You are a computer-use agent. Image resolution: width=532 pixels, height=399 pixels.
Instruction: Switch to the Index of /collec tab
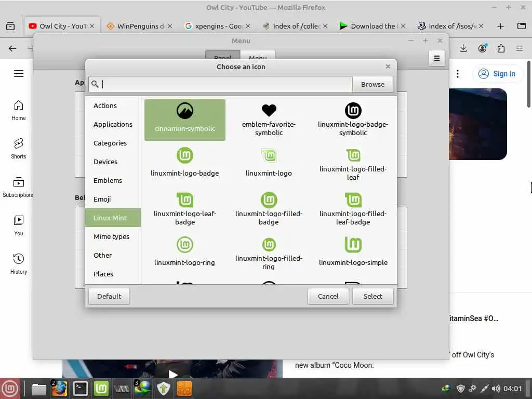295,26
